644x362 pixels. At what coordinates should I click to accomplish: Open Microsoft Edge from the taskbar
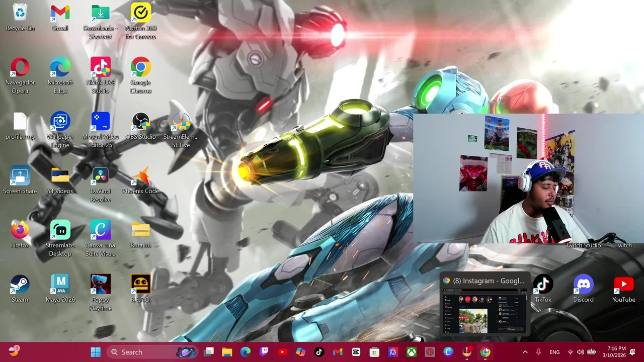point(246,352)
